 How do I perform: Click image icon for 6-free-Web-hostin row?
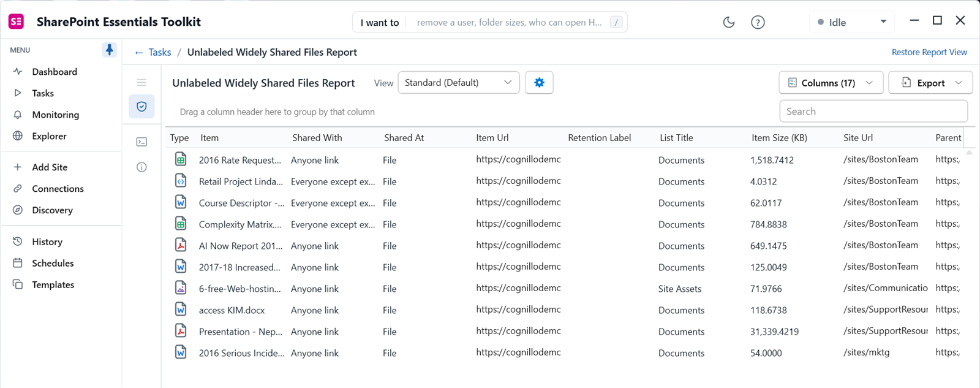181,288
